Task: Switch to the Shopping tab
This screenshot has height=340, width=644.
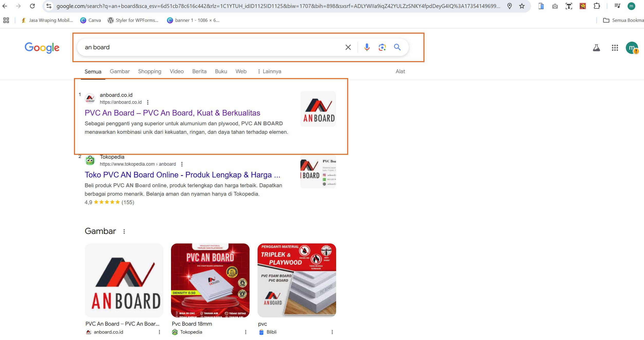Action: pyautogui.click(x=150, y=71)
